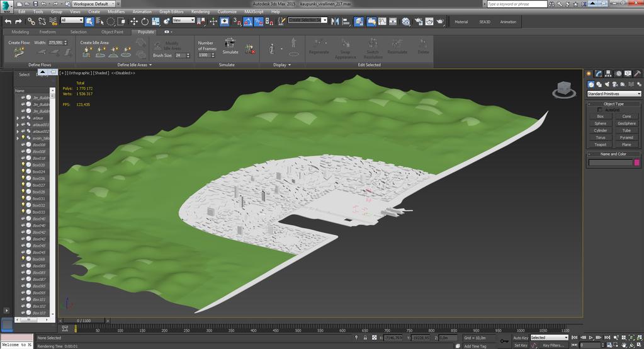Open the Standard Primitives dropdown

(x=614, y=94)
